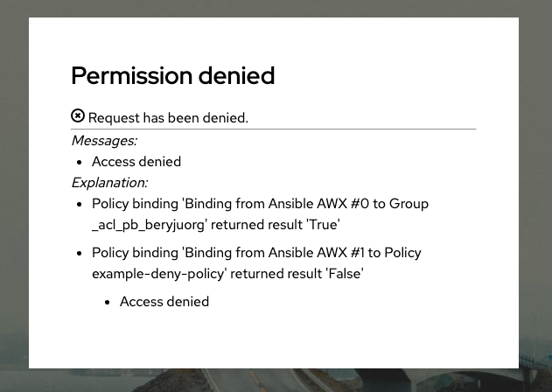Click the "Request has been denied." text
This screenshot has height=392, width=552.
pos(168,117)
